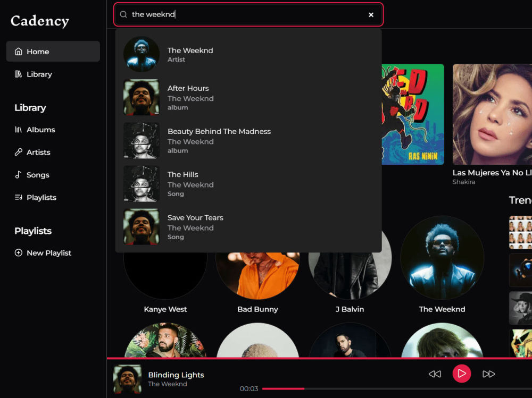
Task: Go to Artists in the sidebar
Action: pyautogui.click(x=53, y=152)
